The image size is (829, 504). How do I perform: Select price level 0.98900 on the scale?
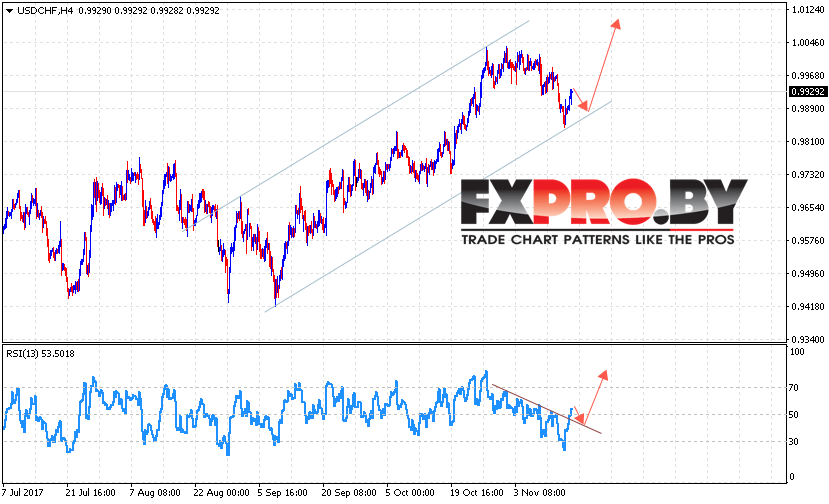coord(807,108)
